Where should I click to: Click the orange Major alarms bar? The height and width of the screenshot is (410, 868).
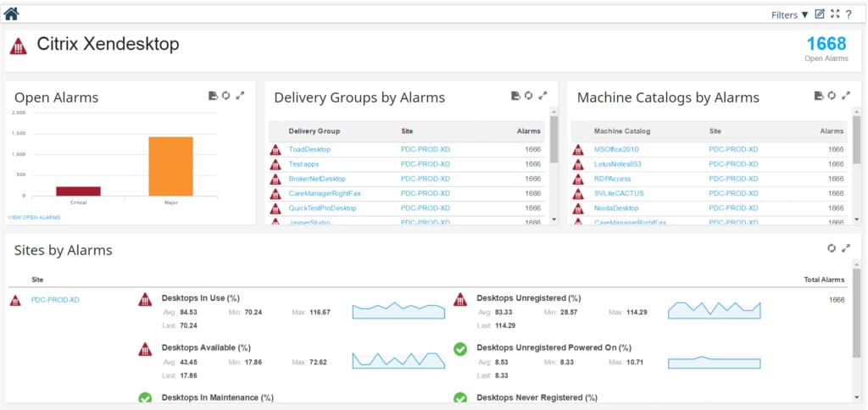[x=170, y=165]
